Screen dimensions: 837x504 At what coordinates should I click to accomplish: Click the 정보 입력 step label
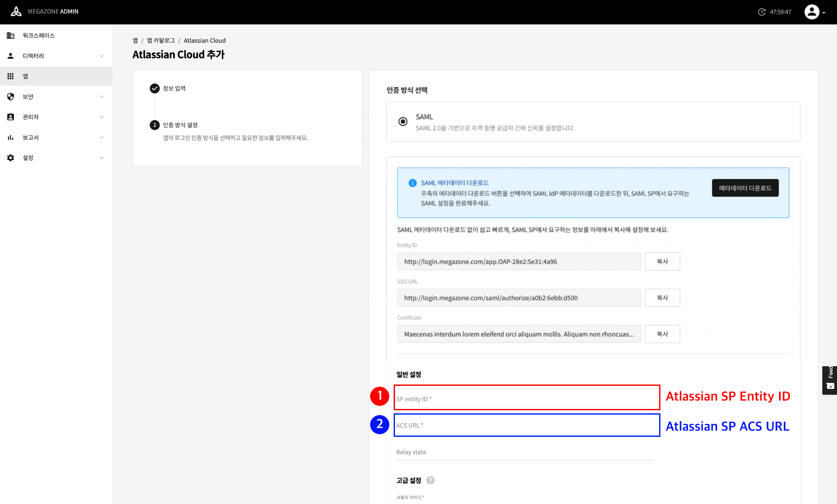174,89
